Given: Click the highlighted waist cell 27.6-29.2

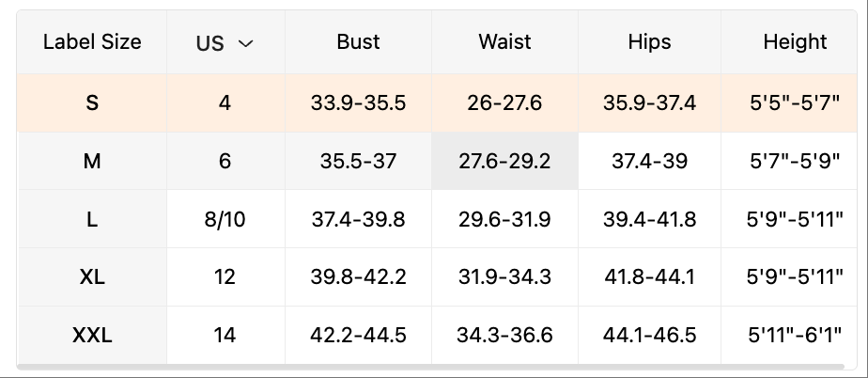Looking at the screenshot, I should click(x=504, y=161).
